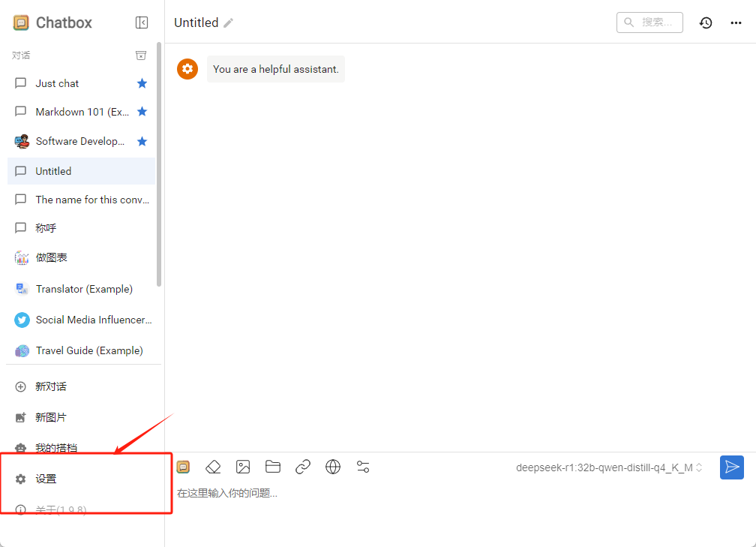The height and width of the screenshot is (547, 756).
Task: Toggle the star on Software Developer chat
Action: coord(142,141)
